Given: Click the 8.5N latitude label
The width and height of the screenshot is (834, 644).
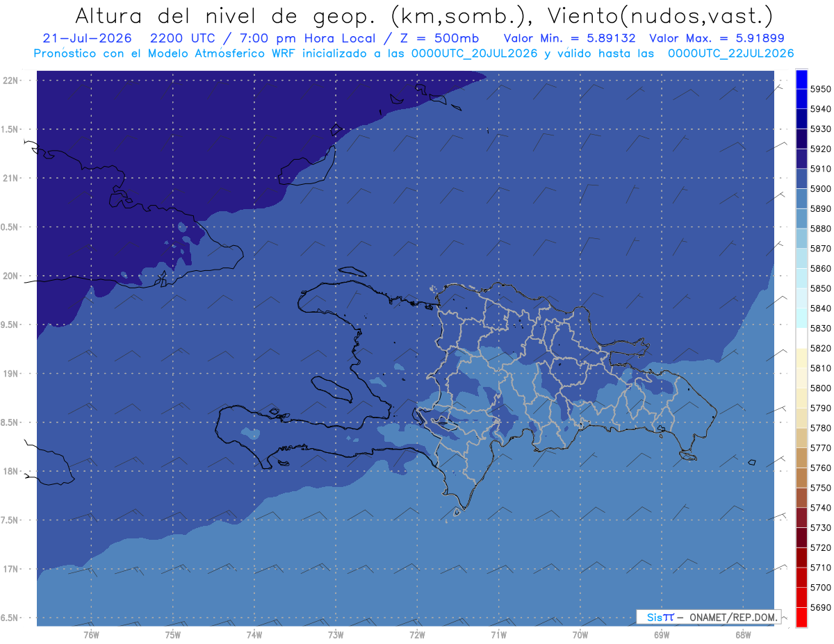Looking at the screenshot, I should coord(10,422).
